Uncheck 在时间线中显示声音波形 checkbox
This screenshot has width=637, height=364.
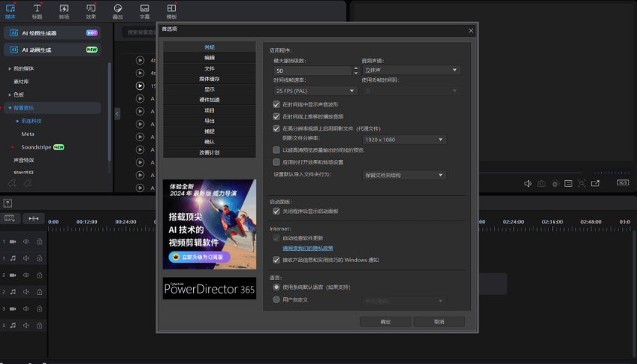coord(276,104)
